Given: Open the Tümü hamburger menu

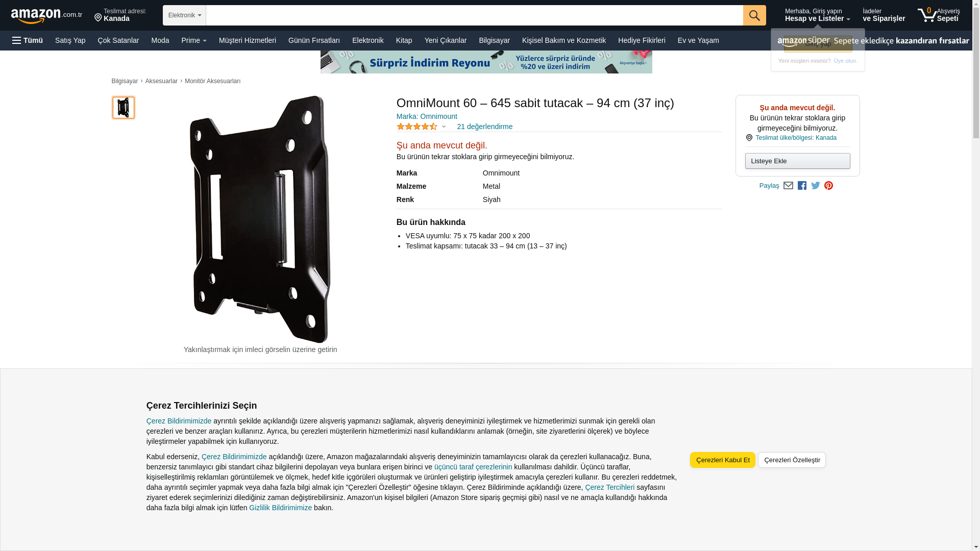Looking at the screenshot, I should [28, 40].
